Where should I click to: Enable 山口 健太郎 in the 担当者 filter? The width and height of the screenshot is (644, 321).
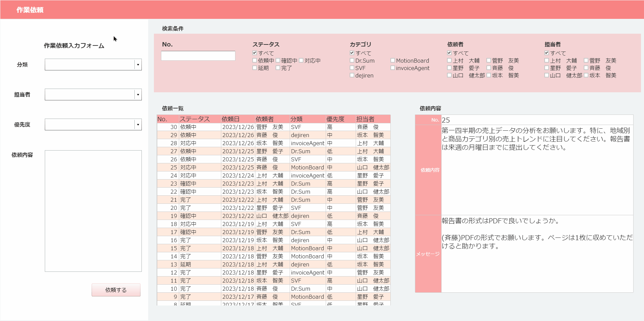547,75
